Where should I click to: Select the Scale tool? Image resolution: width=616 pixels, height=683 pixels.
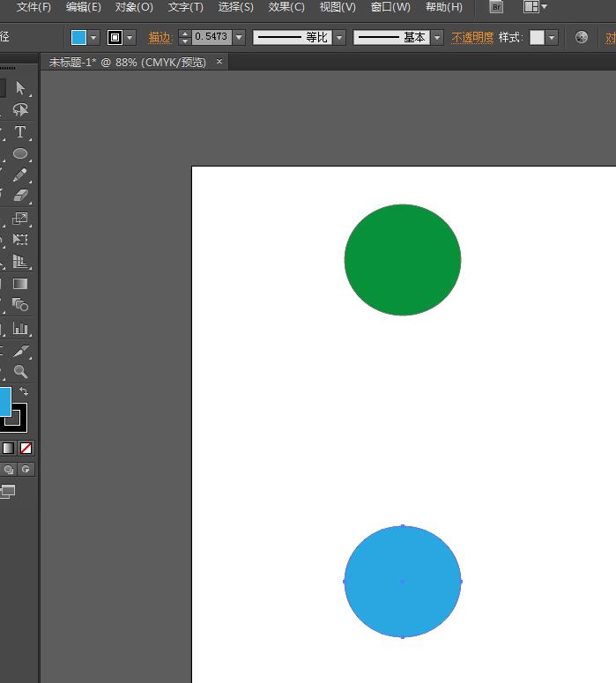click(x=20, y=219)
